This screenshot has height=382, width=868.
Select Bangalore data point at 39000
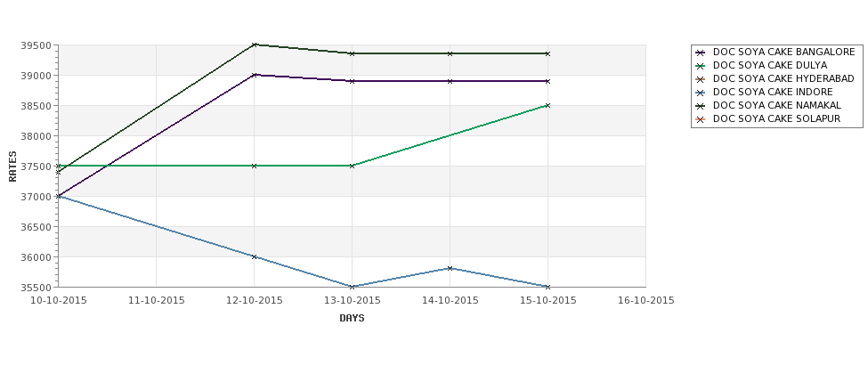click(254, 75)
